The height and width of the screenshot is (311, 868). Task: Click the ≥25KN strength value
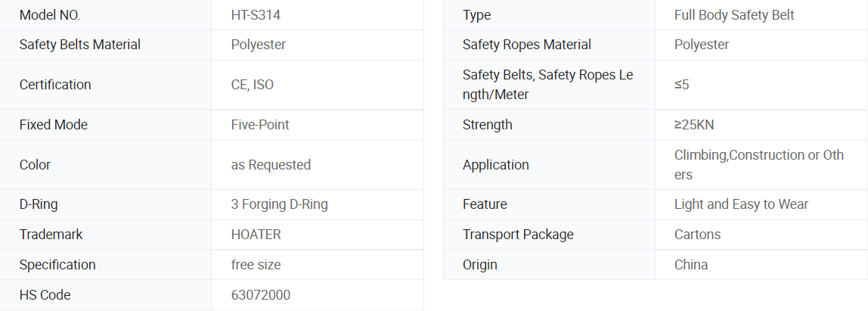(694, 125)
